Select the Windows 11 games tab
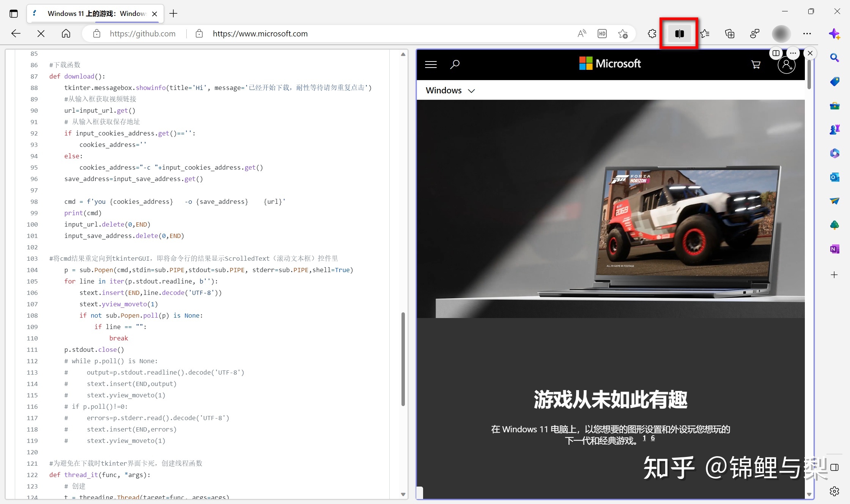 [95, 14]
